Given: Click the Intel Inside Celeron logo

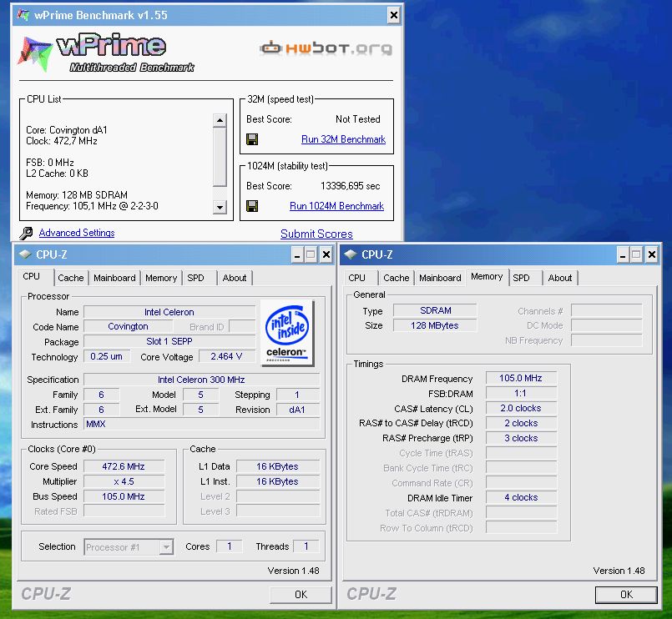Looking at the screenshot, I should coord(286,333).
